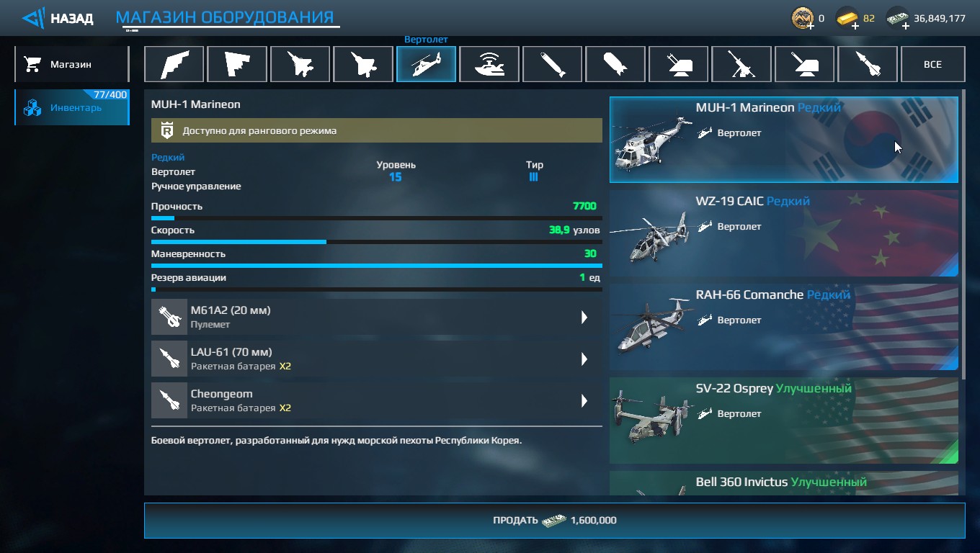Select the torpedo category icon
The width and height of the screenshot is (980, 553).
point(552,64)
